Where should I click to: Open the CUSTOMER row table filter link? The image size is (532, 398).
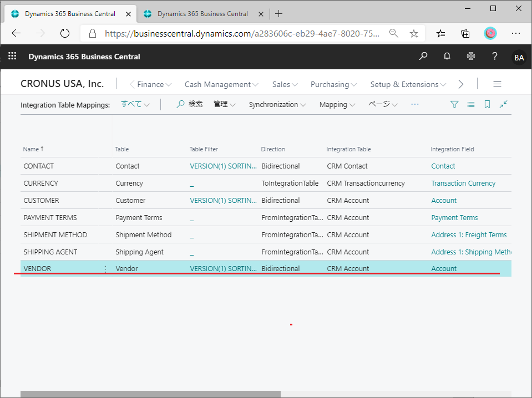click(x=223, y=200)
